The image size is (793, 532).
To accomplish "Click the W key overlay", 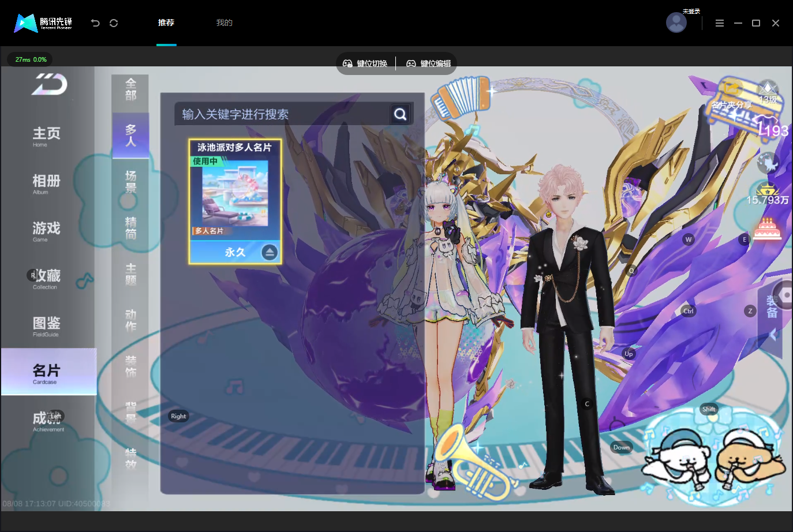I will (688, 239).
